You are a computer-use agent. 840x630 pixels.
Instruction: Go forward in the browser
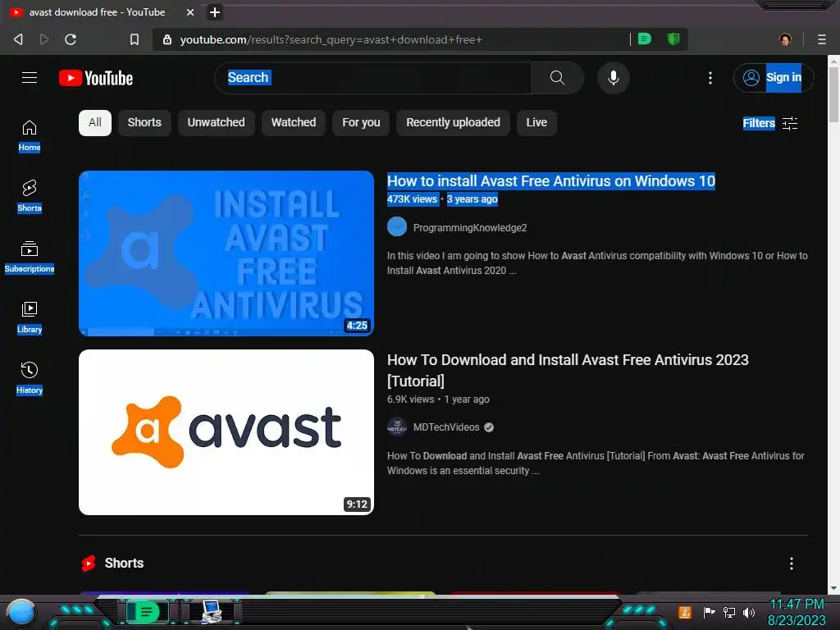[x=44, y=39]
